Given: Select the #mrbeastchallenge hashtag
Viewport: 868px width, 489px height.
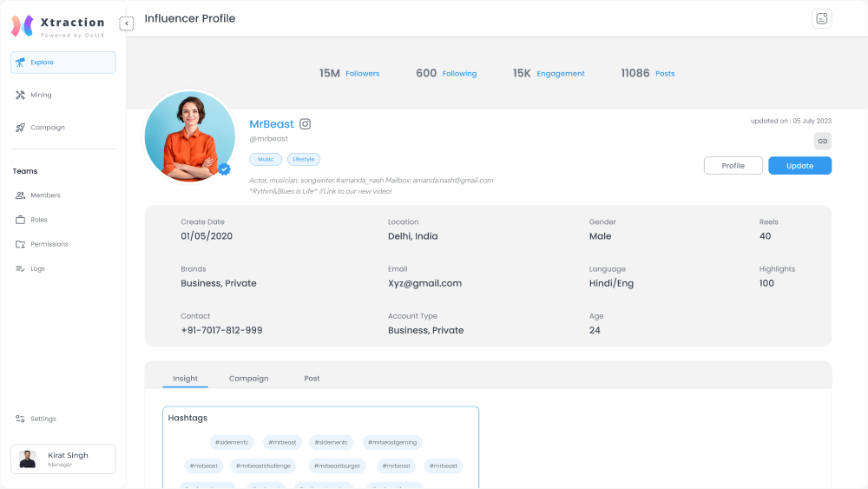Looking at the screenshot, I should click(x=264, y=466).
